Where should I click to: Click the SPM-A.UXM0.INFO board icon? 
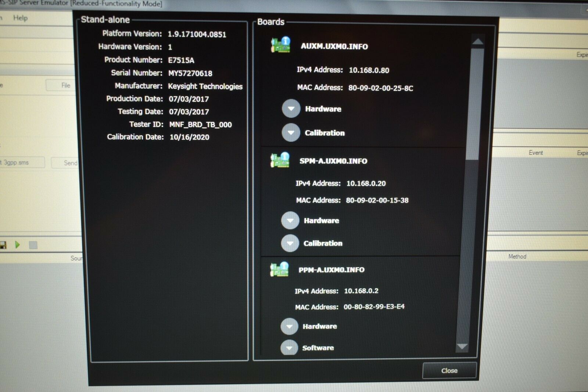click(280, 160)
